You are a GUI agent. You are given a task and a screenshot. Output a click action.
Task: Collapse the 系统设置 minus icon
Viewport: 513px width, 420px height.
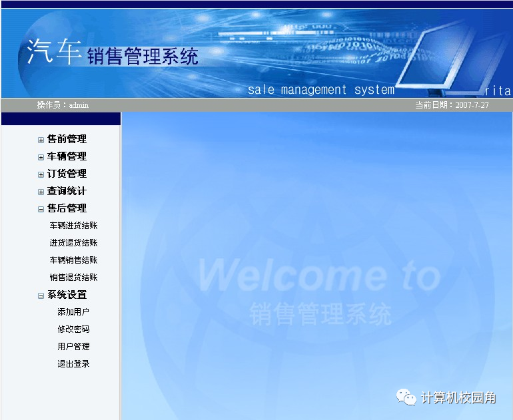point(41,296)
